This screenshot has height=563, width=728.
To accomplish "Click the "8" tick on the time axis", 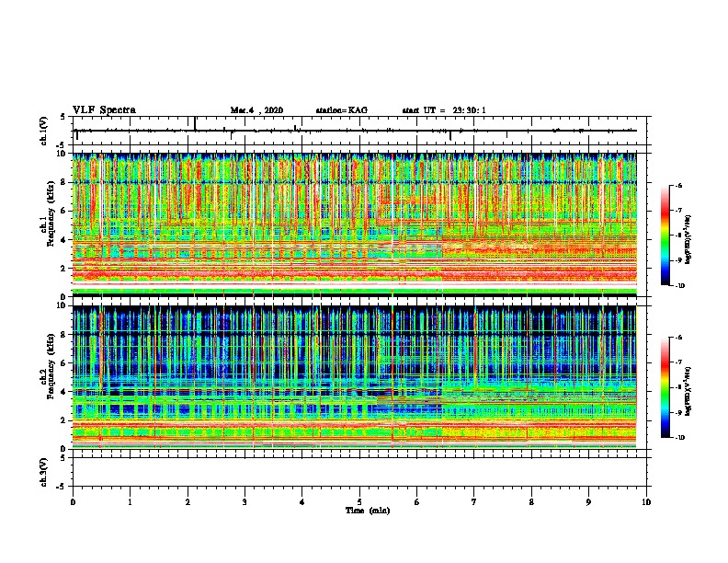I will [x=531, y=502].
